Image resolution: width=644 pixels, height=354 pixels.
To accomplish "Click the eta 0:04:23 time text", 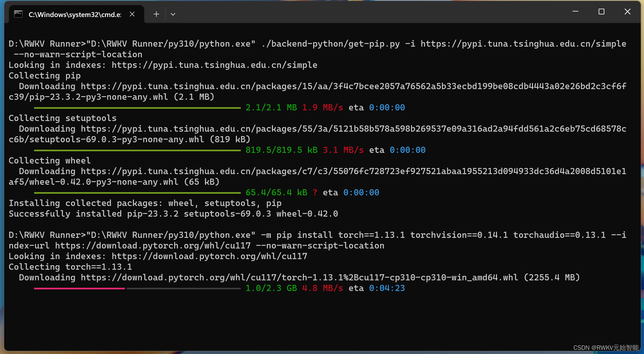I will (x=387, y=288).
